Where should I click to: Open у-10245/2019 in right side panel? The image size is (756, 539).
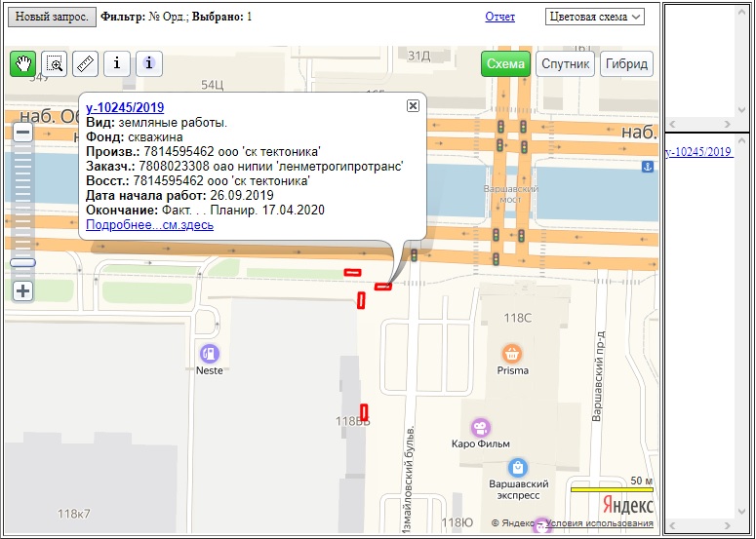tap(697, 152)
